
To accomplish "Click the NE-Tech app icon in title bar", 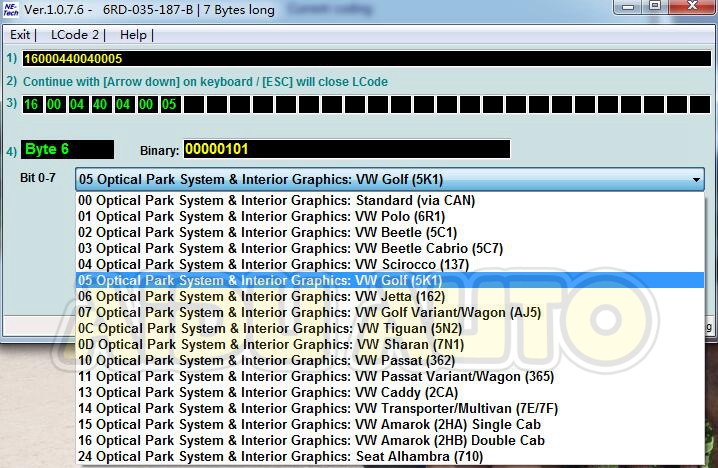I will pyautogui.click(x=11, y=9).
